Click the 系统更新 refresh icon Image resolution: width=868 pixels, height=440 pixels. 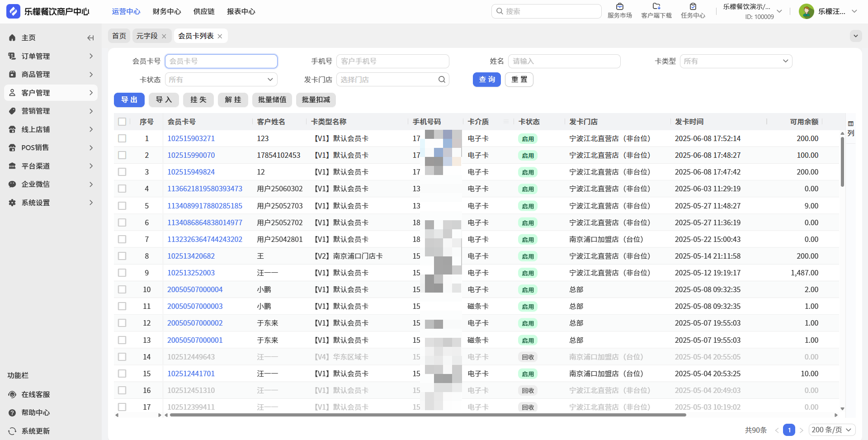(x=12, y=431)
